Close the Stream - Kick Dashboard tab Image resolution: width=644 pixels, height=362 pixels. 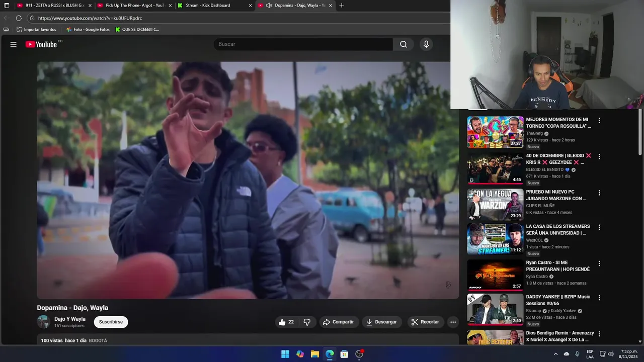coord(250,6)
